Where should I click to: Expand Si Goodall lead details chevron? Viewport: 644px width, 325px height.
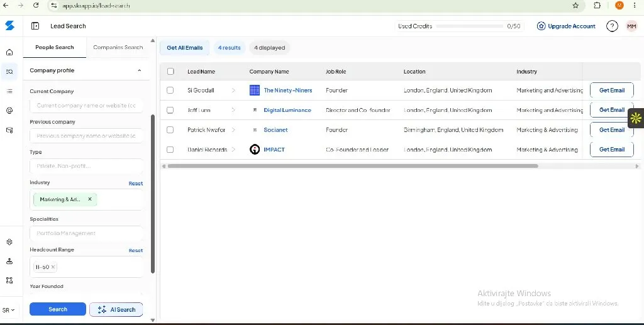click(233, 91)
